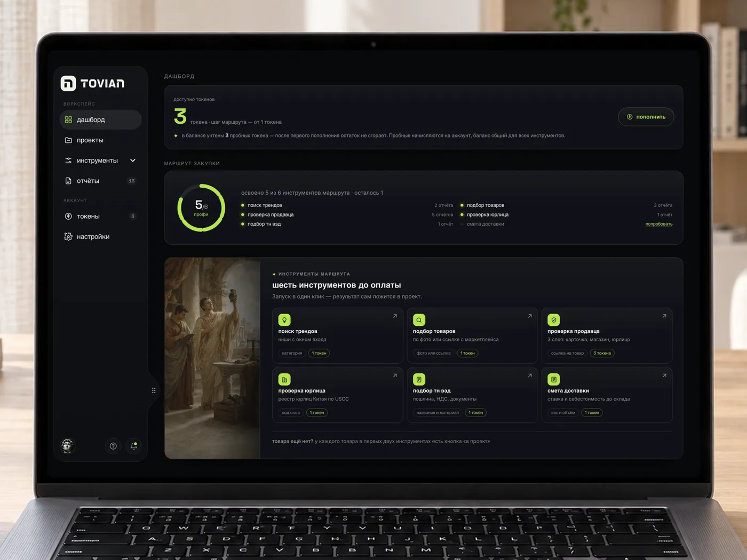Click the ссылка на товар tag
The width and height of the screenshot is (747, 560).
(567, 353)
